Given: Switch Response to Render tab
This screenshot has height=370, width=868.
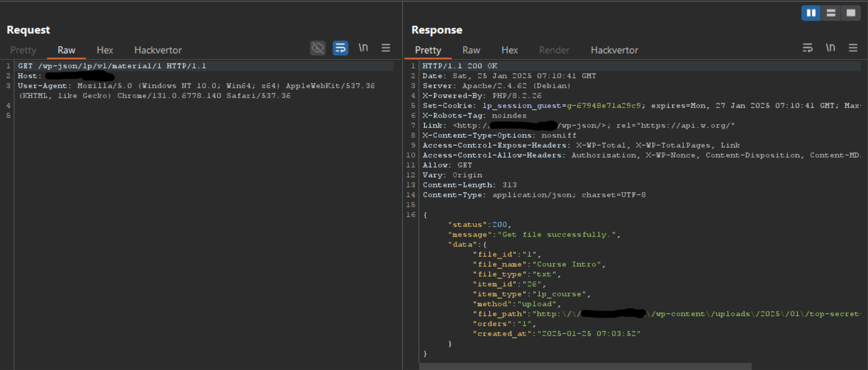Looking at the screenshot, I should click(x=554, y=50).
